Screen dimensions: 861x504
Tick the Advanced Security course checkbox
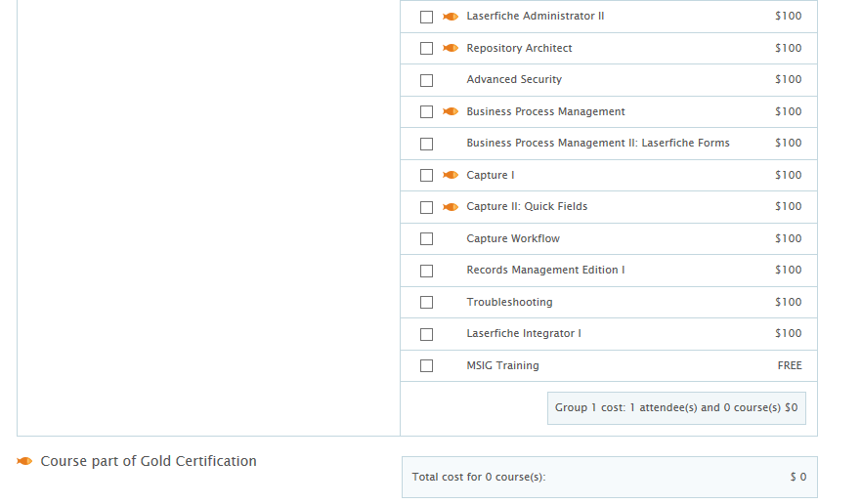(x=427, y=80)
